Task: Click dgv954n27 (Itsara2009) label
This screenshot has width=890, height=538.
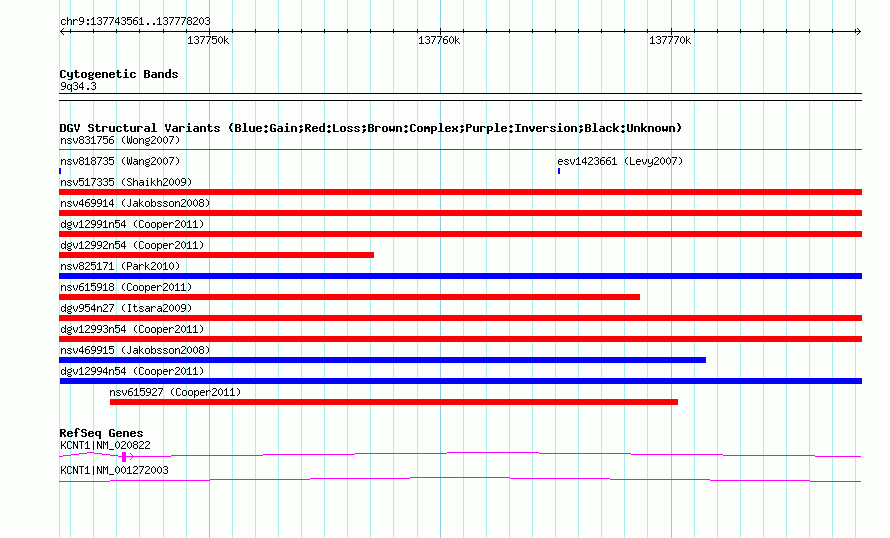Action: coord(126,308)
